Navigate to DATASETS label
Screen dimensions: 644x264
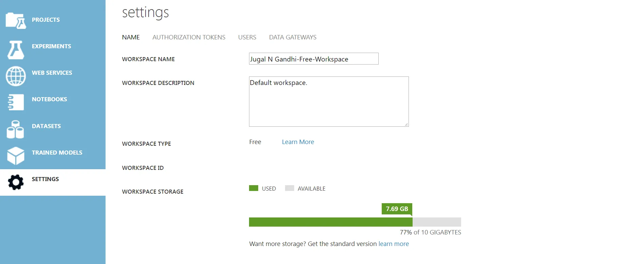pyautogui.click(x=46, y=126)
